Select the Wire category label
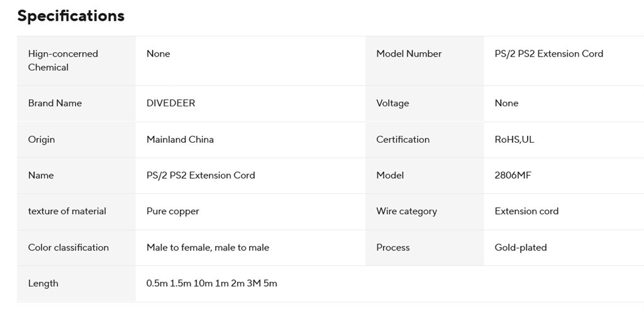 pyautogui.click(x=406, y=211)
